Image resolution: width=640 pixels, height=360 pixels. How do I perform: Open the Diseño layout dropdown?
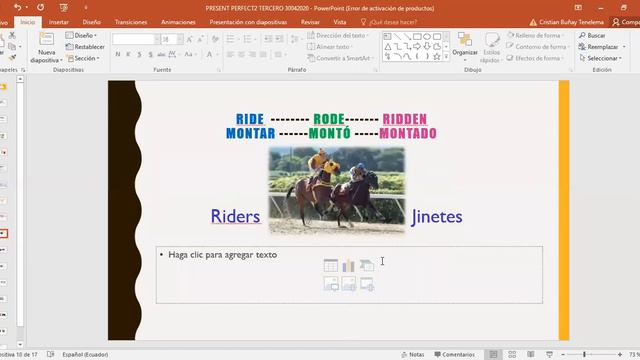click(81, 36)
